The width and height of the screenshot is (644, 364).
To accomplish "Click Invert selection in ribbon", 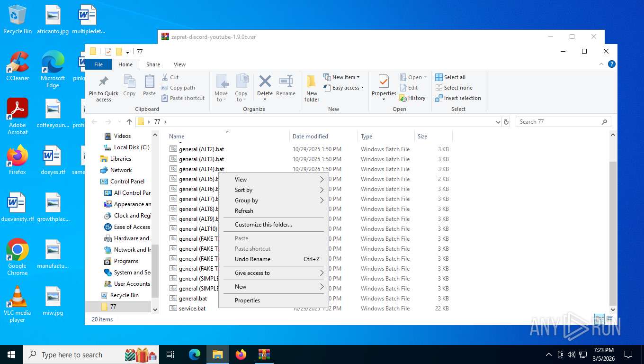I will tap(458, 98).
